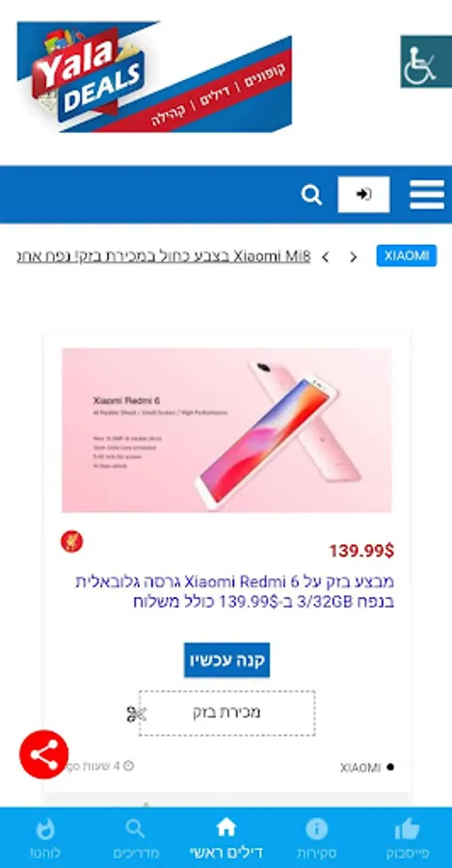Open the Xiaomi Mi8 ticker headline link
Screen dimensions: 452x868
click(x=164, y=257)
